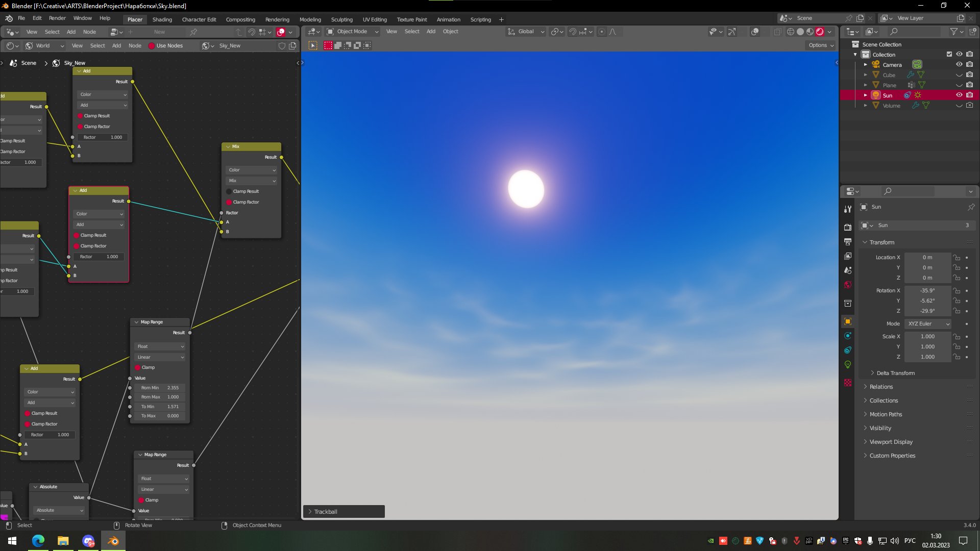980x551 pixels.
Task: Click the outliner filter funnel icon
Action: (953, 32)
